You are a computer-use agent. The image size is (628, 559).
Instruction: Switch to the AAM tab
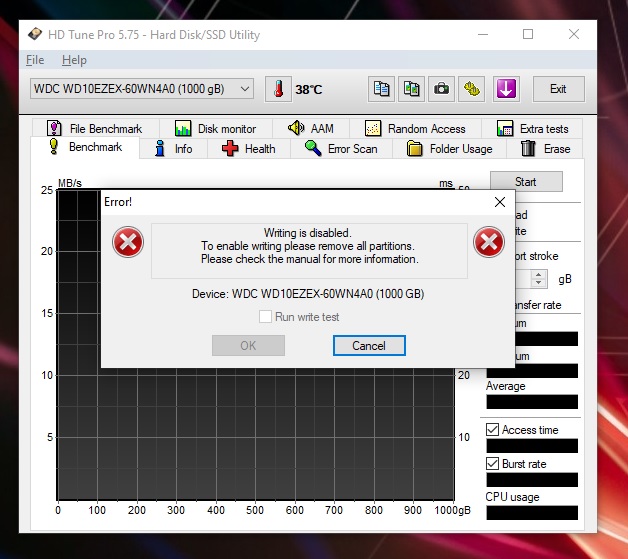coord(311,129)
